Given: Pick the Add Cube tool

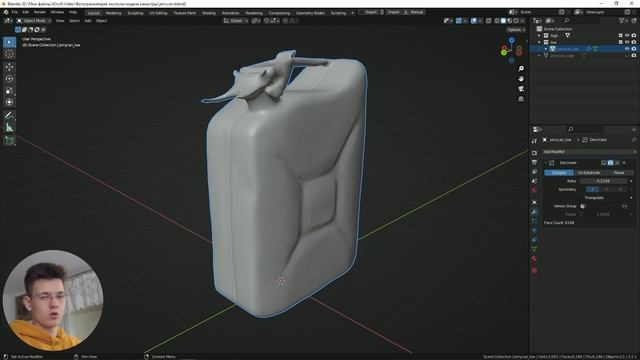Looking at the screenshot, I should (9, 141).
